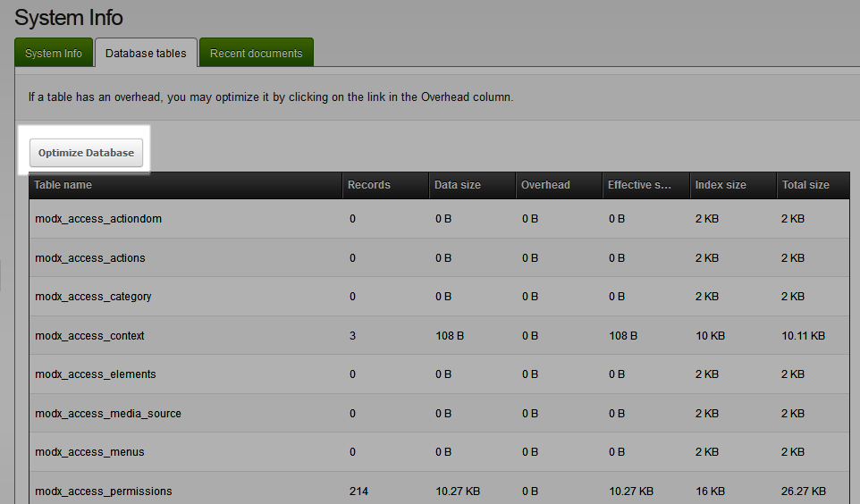Sort the table by Records column
Viewport: 860px width, 504px height.
pos(368,185)
